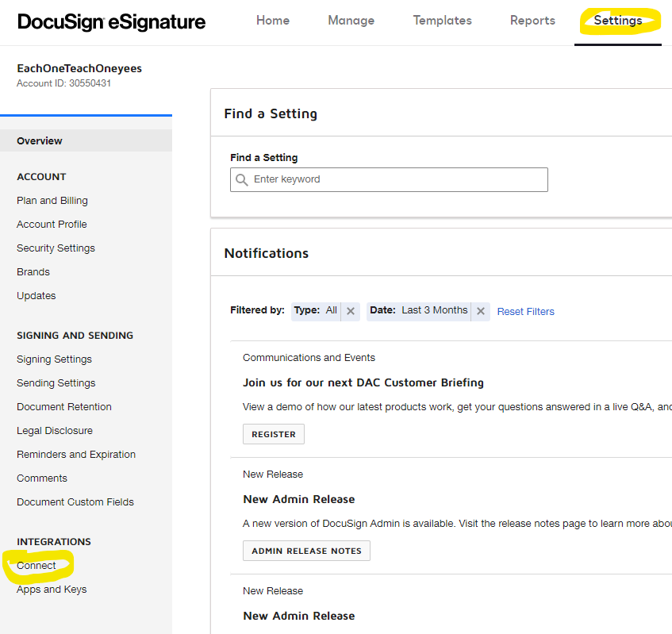Open the Reports section
The width and height of the screenshot is (672, 634).
(532, 21)
